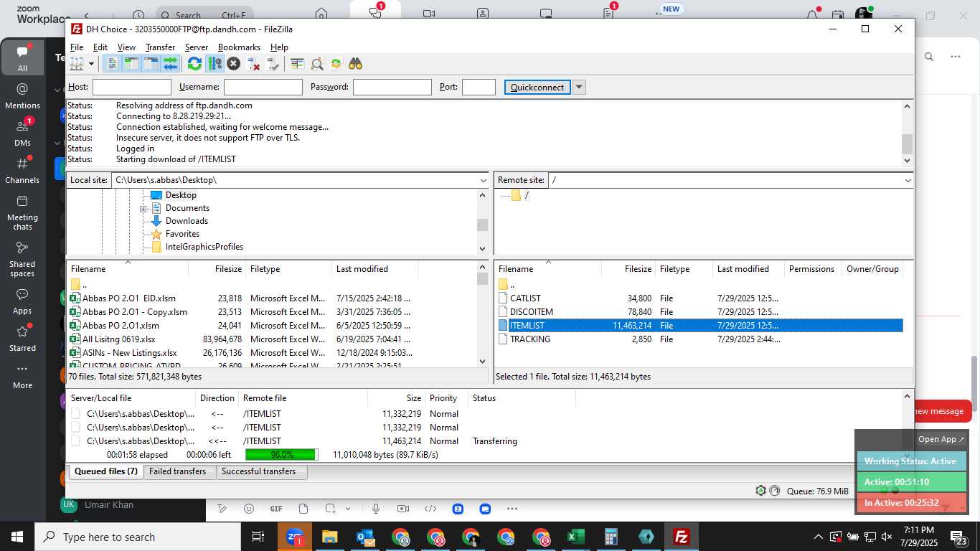The height and width of the screenshot is (551, 980).
Task: Cancel the current operation
Action: click(x=234, y=64)
